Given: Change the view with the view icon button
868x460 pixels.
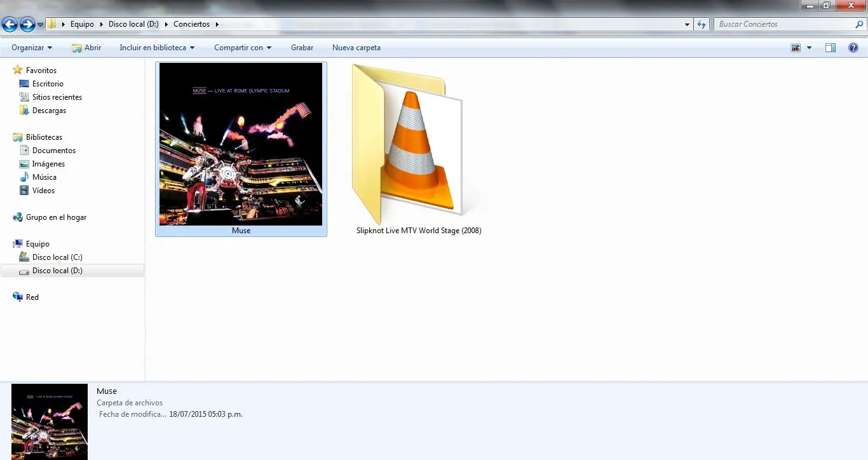Looking at the screenshot, I should (x=796, y=48).
